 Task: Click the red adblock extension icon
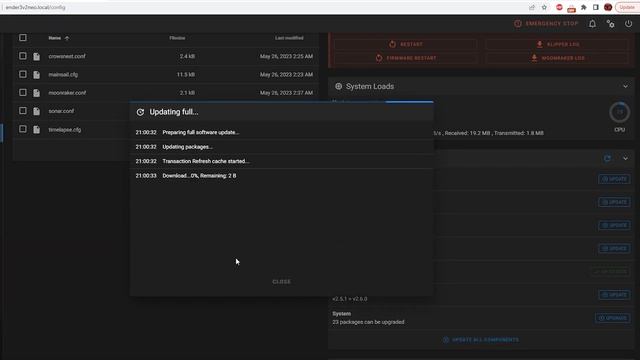559,7
